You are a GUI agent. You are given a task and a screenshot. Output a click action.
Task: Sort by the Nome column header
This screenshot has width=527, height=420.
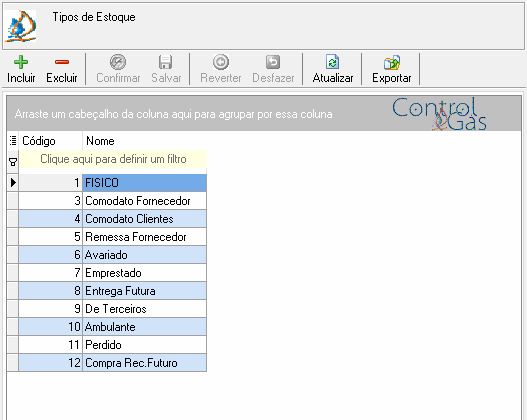pos(145,140)
